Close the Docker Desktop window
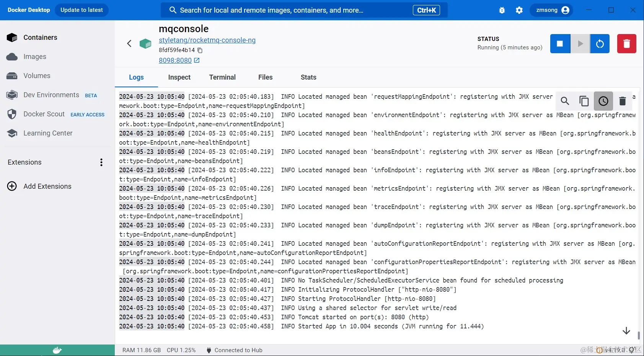 click(633, 10)
